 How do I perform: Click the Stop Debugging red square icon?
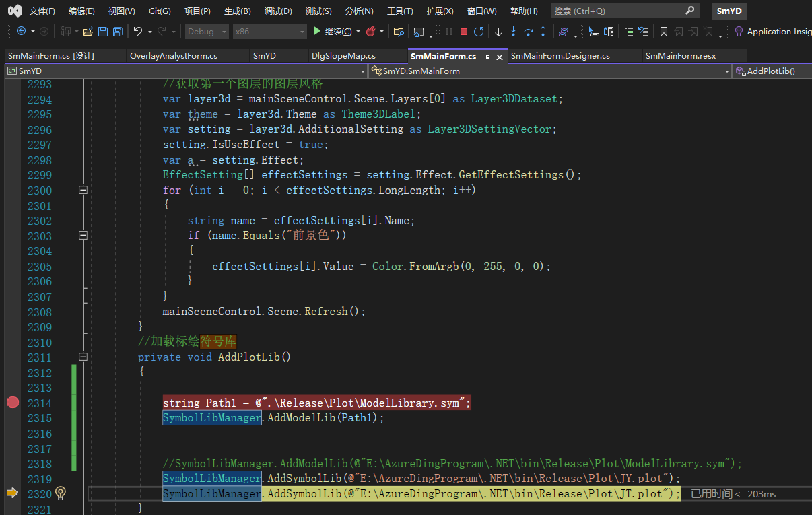[x=464, y=32]
